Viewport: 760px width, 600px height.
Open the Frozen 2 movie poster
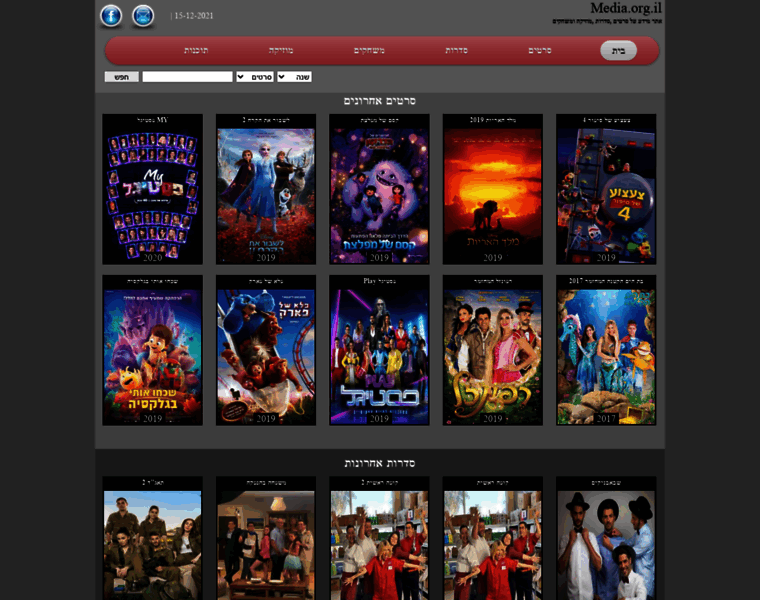point(266,189)
